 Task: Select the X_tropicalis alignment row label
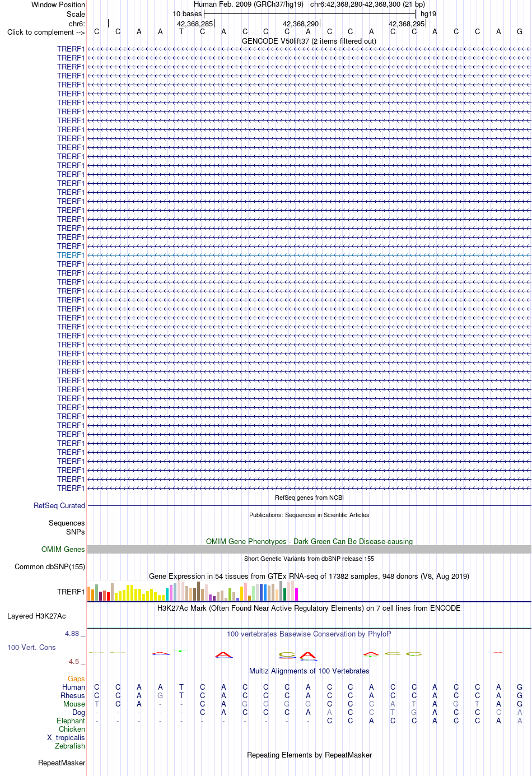(x=66, y=737)
